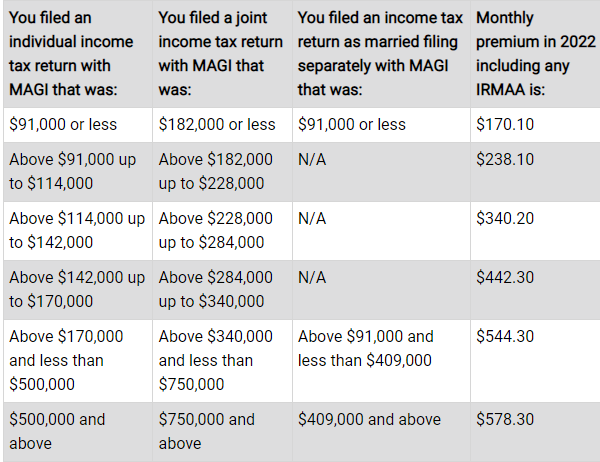Click the $238.10 premium amount
600x462 pixels.
505,159
